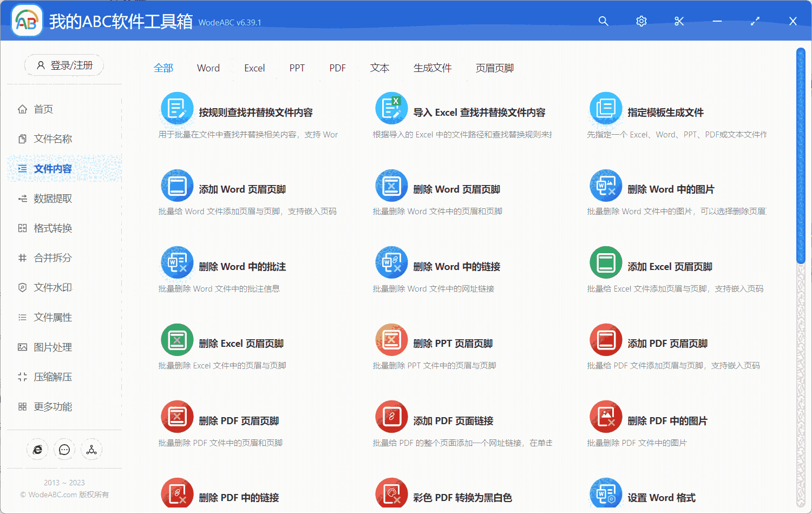Viewport: 812px width, 514px height.
Task: Open the browser icon at bottom left
Action: coord(37,449)
